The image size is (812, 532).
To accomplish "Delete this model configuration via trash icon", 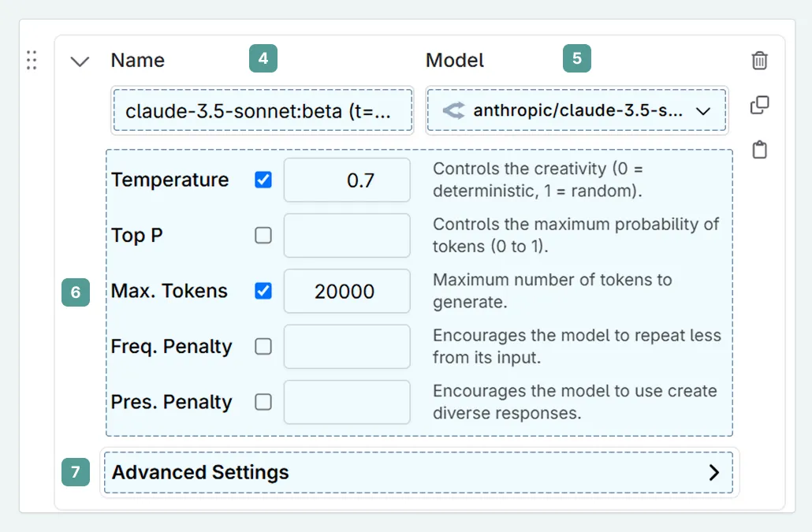I will point(759,60).
